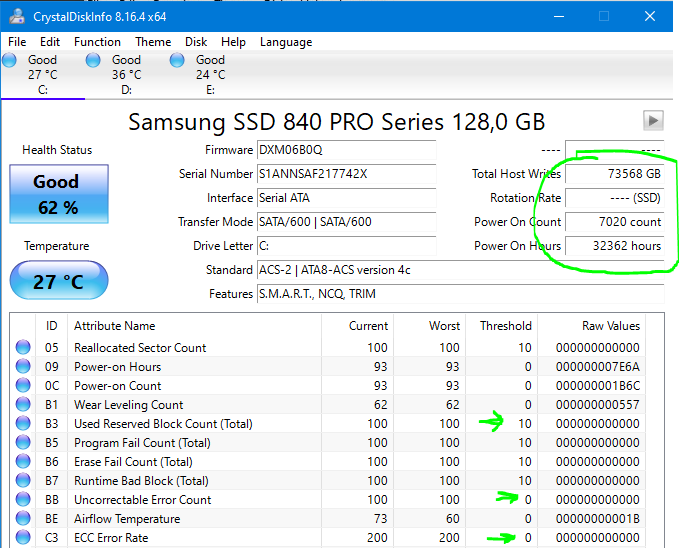Click the Serial Number field S1ANNSAF217742X
679x548 pixels.
(x=346, y=174)
